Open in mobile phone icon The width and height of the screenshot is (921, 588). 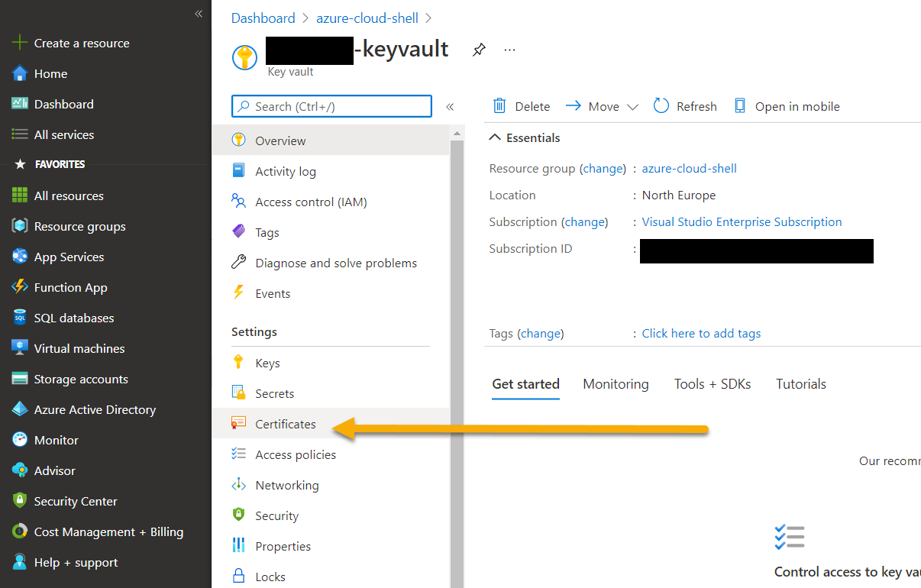point(739,106)
